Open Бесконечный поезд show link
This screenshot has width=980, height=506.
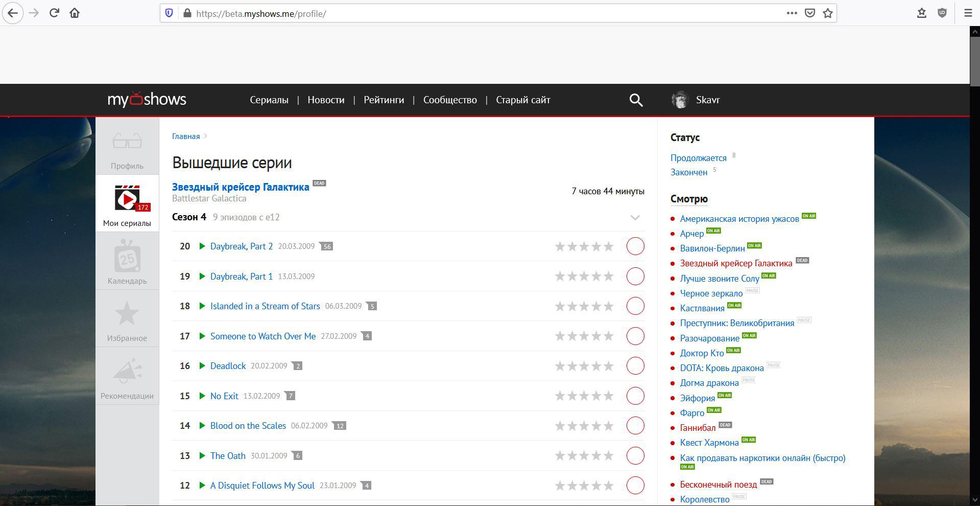click(719, 485)
